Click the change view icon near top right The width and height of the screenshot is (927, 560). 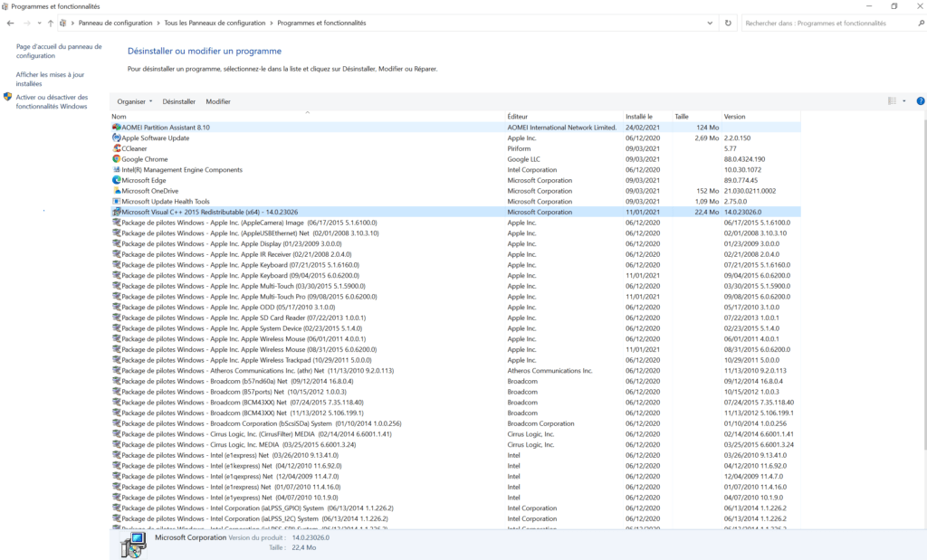click(x=893, y=100)
